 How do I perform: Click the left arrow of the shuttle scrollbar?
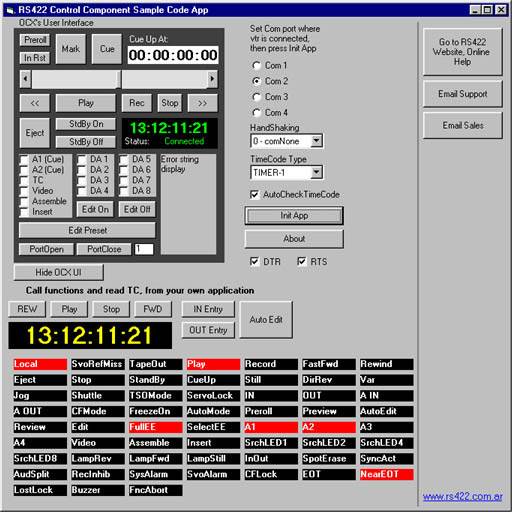tap(26, 79)
